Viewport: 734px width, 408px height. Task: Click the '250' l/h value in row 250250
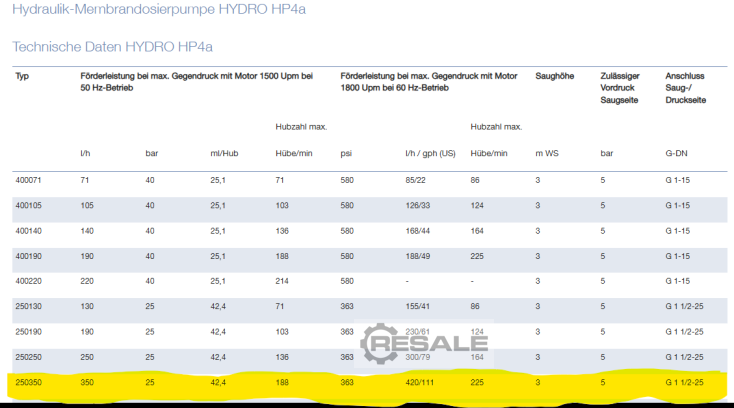[87, 357]
